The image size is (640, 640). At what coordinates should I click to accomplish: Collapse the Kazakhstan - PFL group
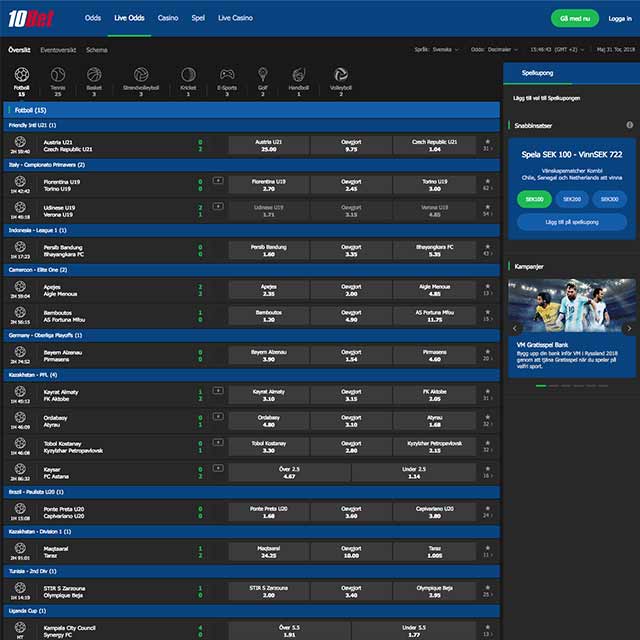coord(251,375)
